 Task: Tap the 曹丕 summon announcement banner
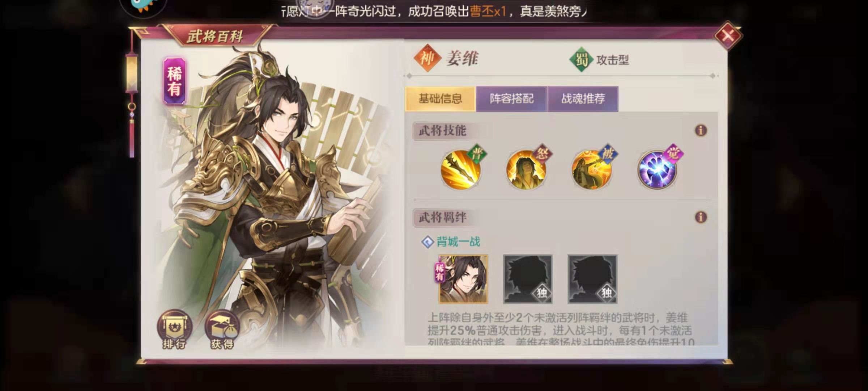pyautogui.click(x=434, y=12)
